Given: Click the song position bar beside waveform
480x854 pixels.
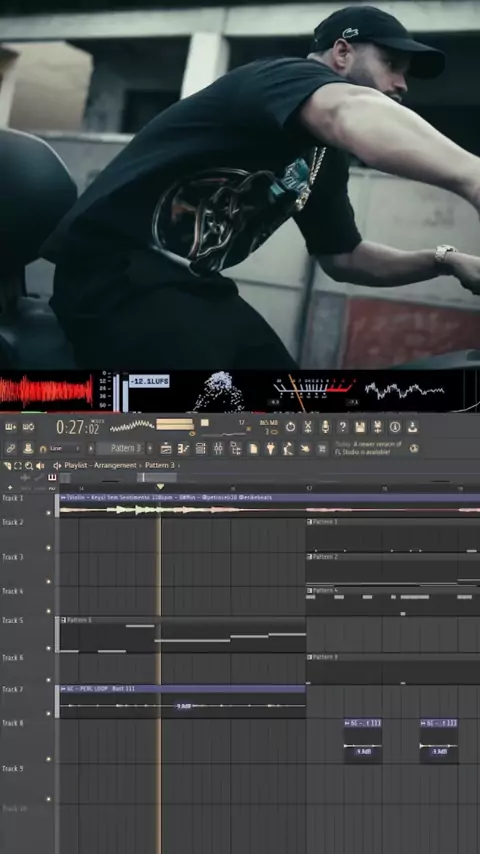Looking at the screenshot, I should point(174,424).
